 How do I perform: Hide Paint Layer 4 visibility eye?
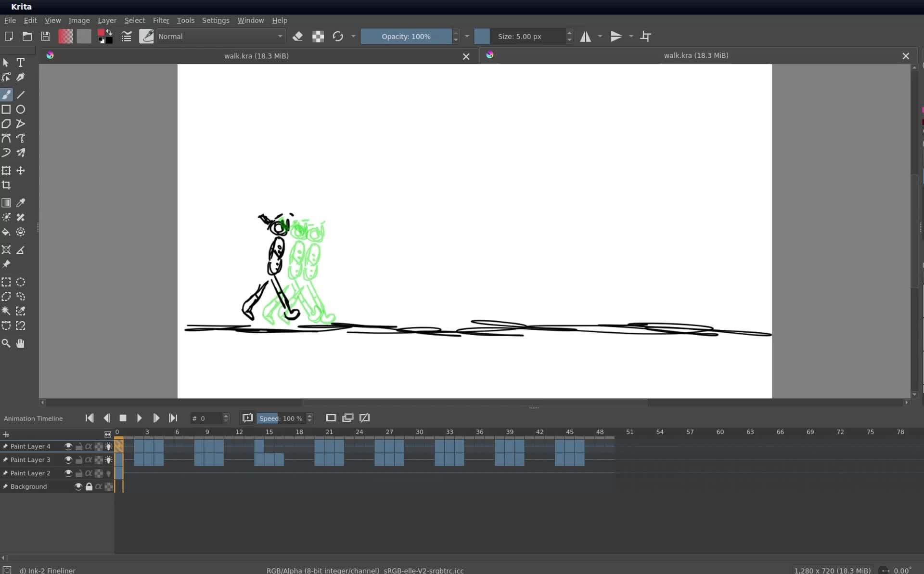pos(68,446)
